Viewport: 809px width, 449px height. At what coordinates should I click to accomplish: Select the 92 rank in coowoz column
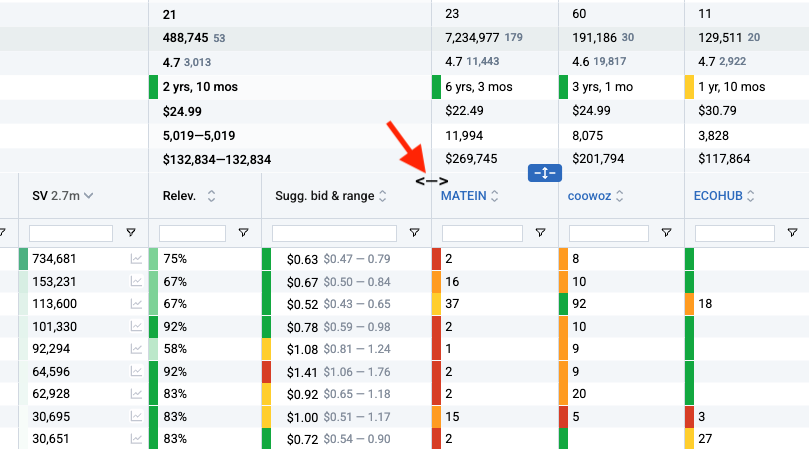click(579, 304)
